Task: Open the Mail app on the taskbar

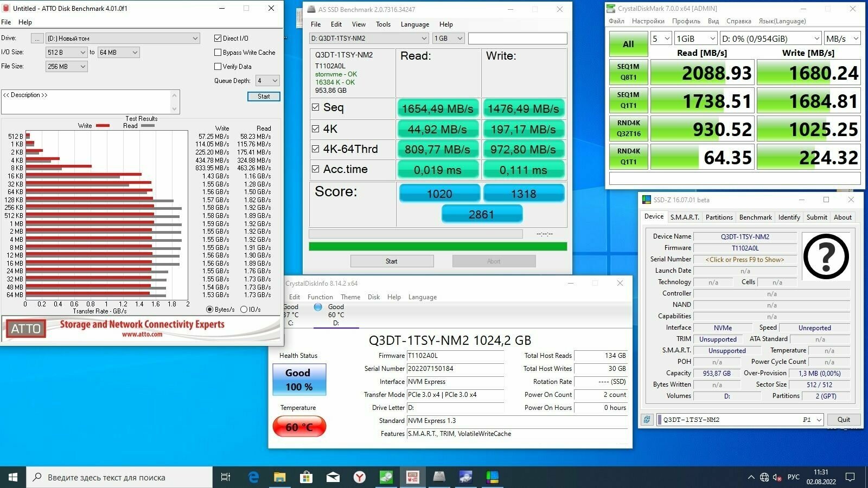Action: click(x=333, y=477)
